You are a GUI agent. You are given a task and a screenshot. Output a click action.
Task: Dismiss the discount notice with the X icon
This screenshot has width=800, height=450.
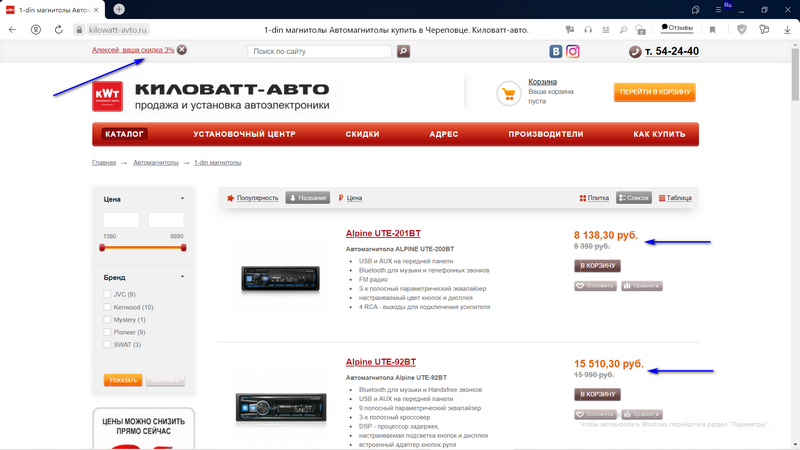[x=182, y=49]
